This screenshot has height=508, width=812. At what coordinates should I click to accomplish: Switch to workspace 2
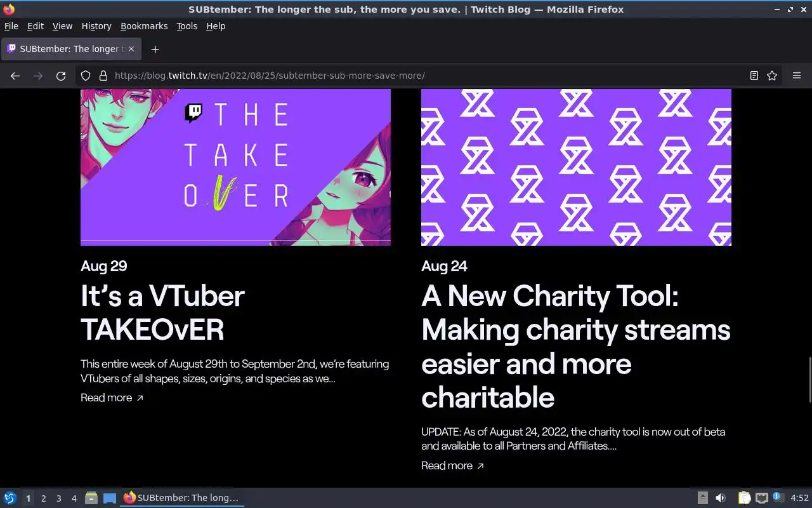pyautogui.click(x=44, y=498)
